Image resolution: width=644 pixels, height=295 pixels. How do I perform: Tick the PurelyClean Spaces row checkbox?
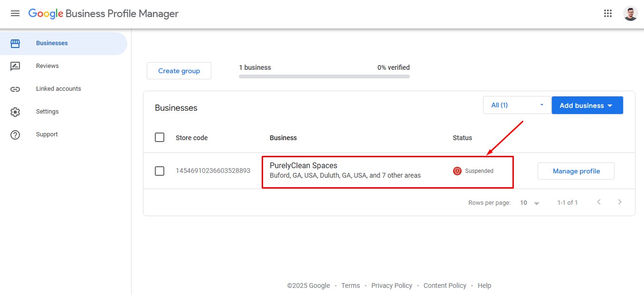pyautogui.click(x=160, y=171)
